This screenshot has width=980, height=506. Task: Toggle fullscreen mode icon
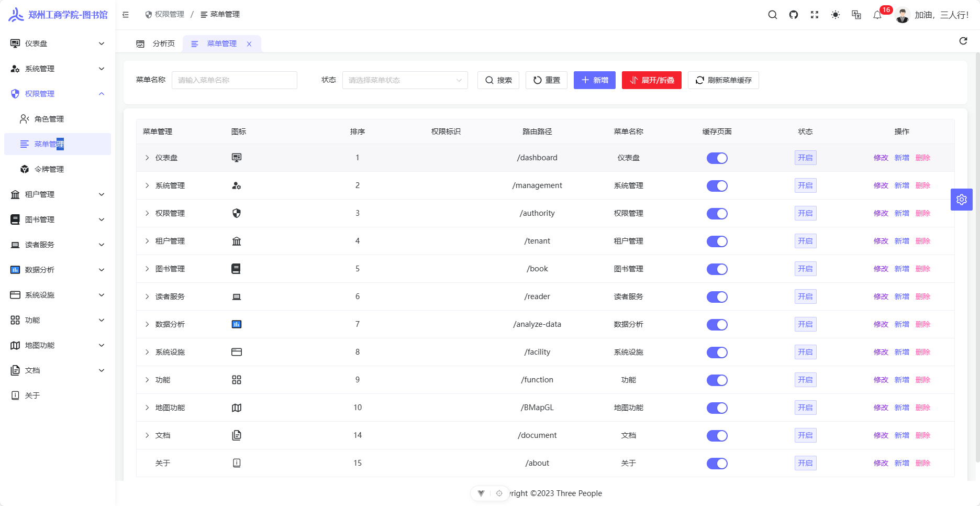(x=815, y=15)
